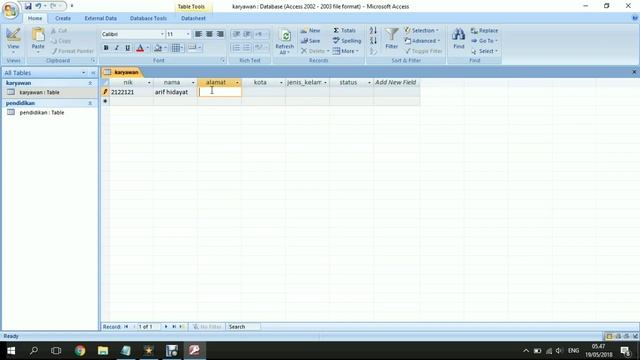Create a New record
The width and height of the screenshot is (640, 360).
point(311,31)
